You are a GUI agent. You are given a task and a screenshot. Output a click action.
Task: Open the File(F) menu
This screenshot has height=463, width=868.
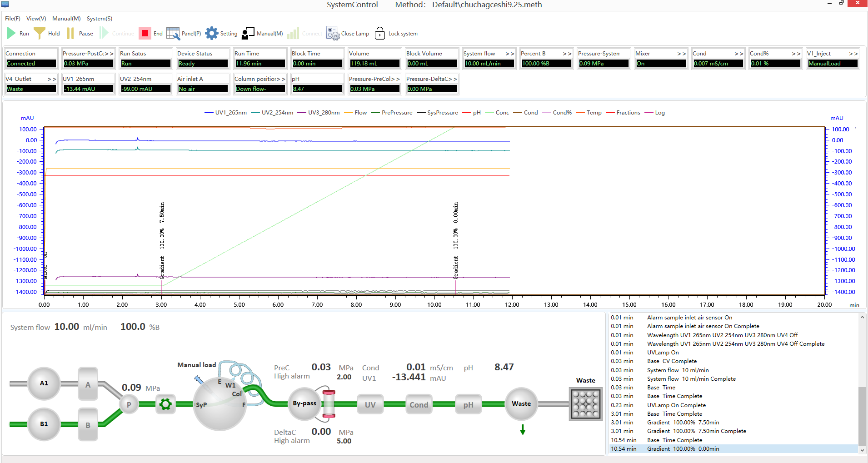12,19
